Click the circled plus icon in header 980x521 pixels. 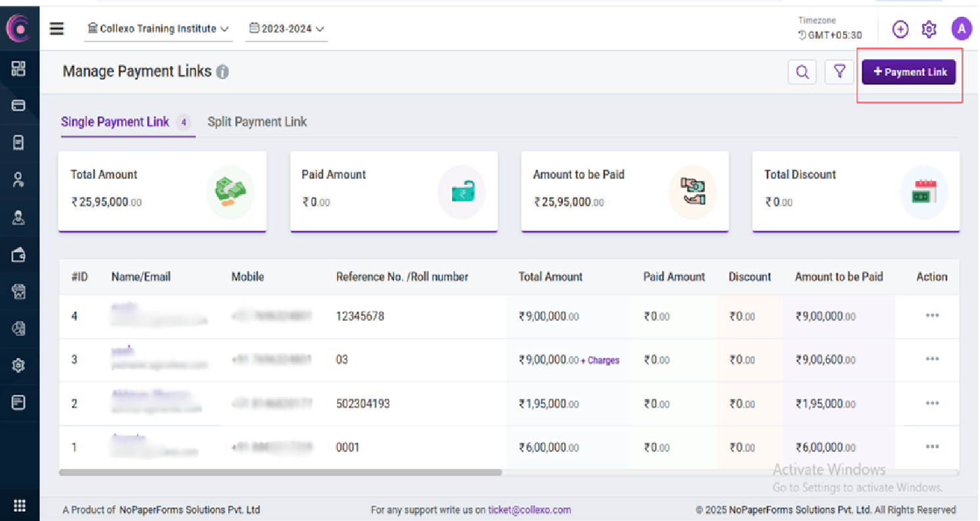tap(900, 29)
